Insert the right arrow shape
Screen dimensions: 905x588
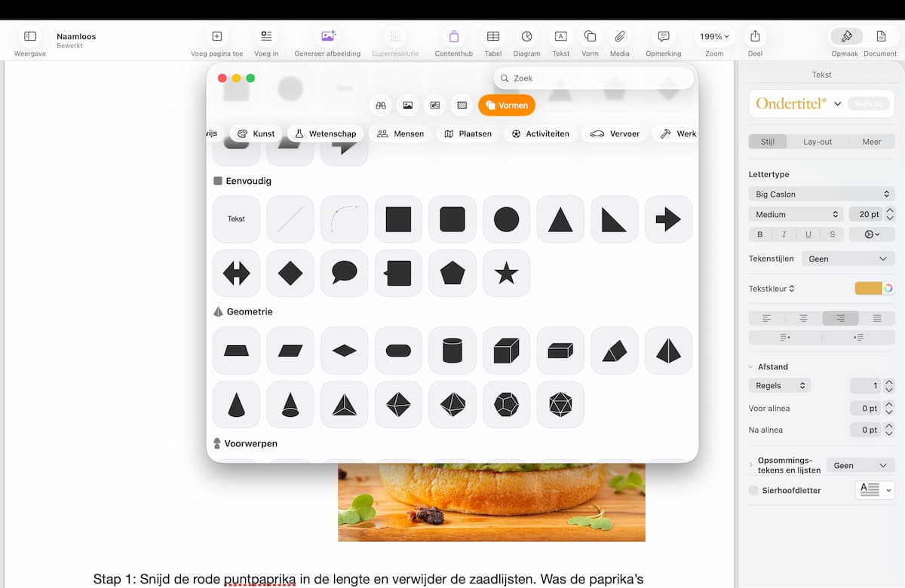click(668, 219)
